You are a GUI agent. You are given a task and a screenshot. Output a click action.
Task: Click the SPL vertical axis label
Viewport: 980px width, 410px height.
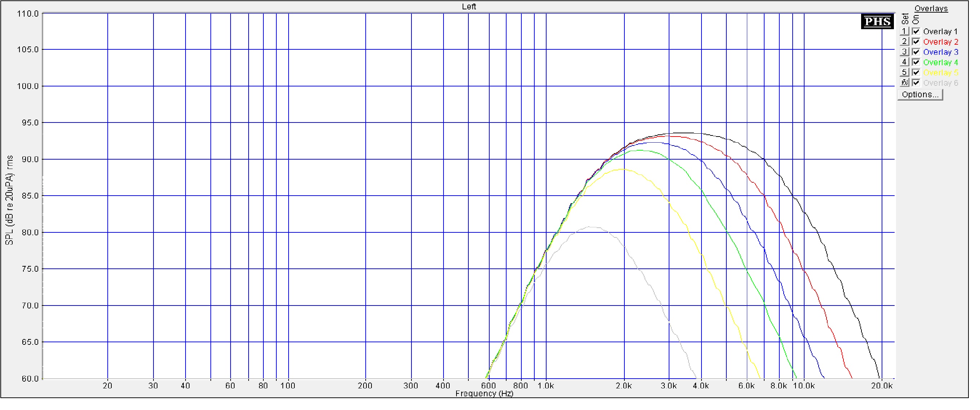coord(10,200)
